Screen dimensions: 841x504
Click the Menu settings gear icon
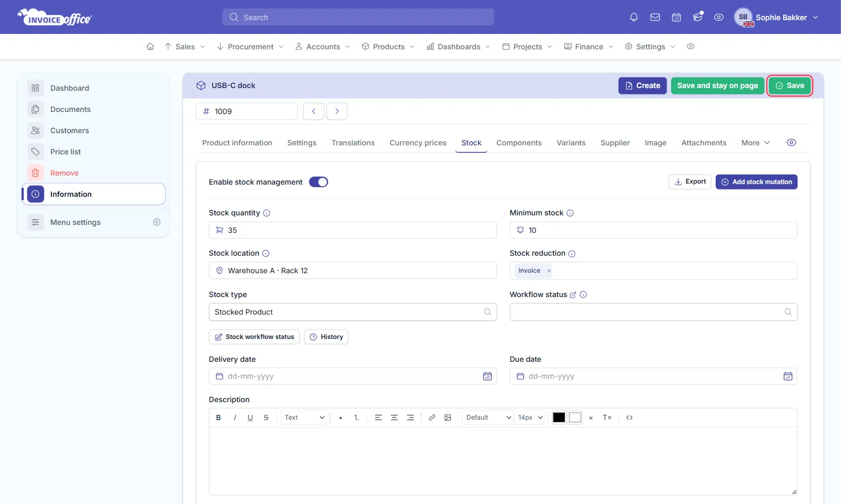click(157, 222)
